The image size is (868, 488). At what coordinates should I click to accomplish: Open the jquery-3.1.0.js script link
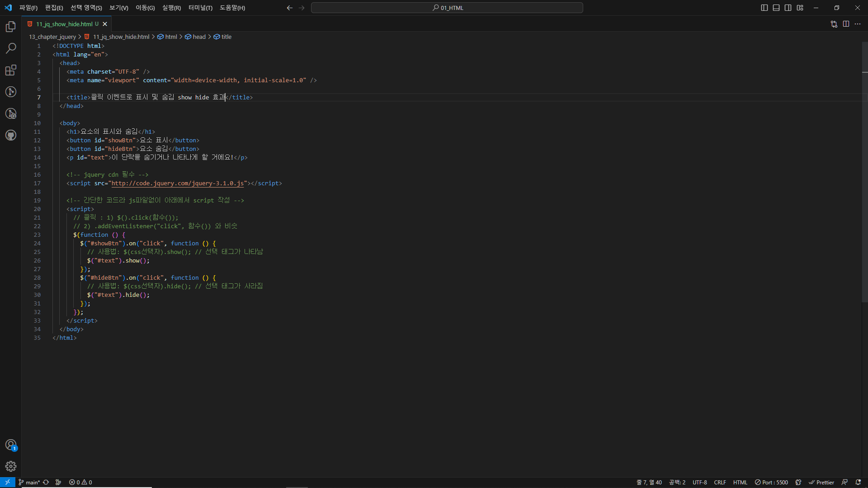click(177, 183)
